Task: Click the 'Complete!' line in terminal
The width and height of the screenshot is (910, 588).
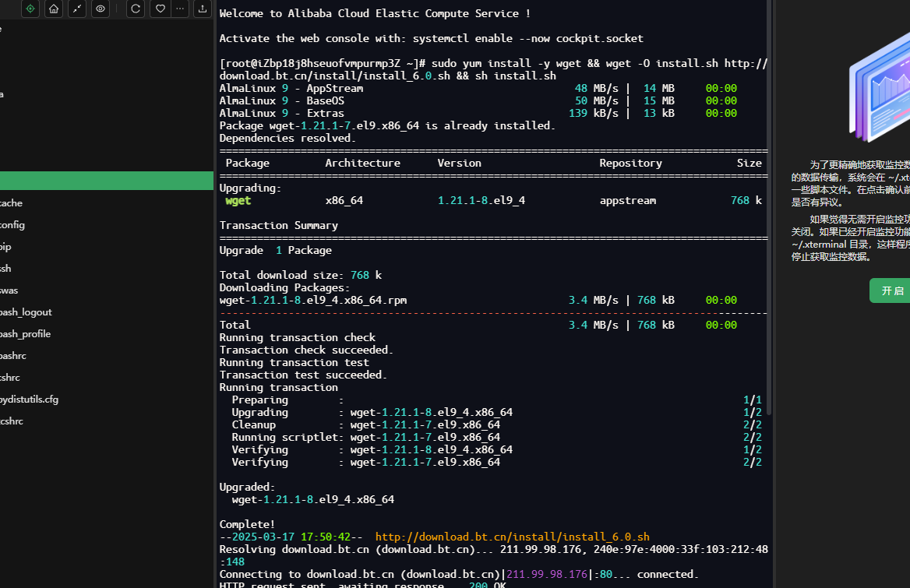Action: [247, 524]
